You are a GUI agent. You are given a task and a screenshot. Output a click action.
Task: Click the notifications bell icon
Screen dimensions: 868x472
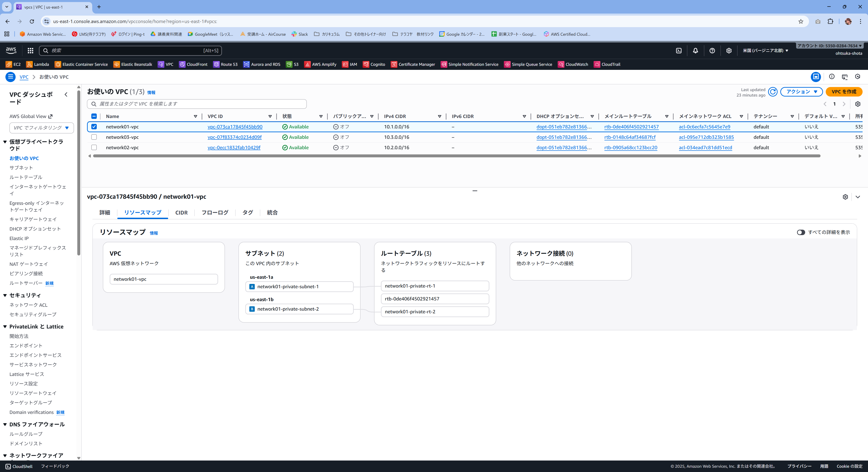pos(695,51)
